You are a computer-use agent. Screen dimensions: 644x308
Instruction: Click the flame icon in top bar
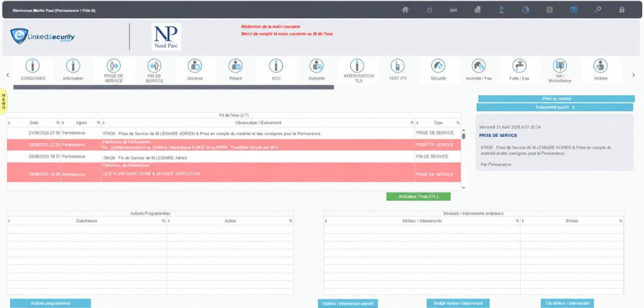429,10
